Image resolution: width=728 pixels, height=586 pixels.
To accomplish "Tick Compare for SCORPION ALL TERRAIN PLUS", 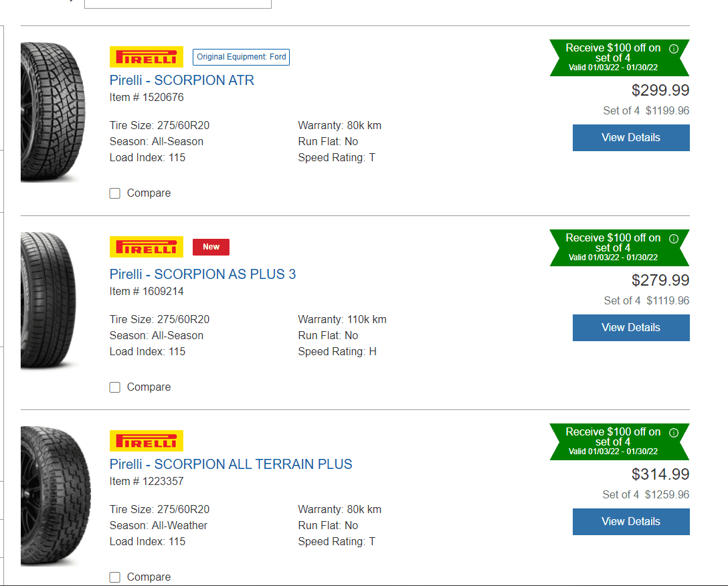I will 115,577.
